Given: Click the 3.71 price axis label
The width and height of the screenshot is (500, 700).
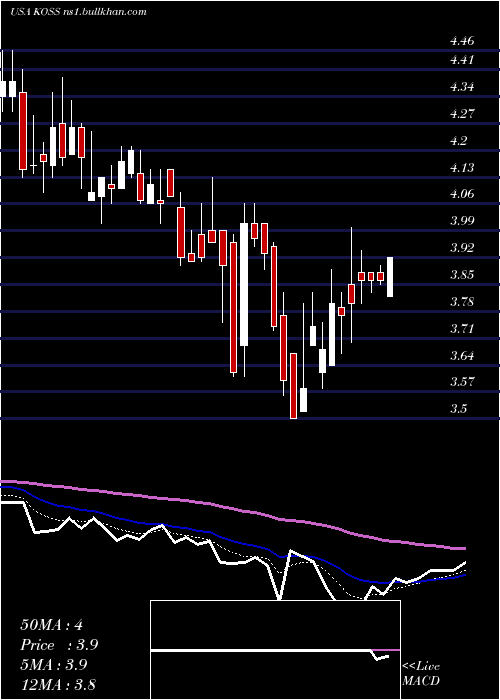Looking at the screenshot, I should (462, 329).
